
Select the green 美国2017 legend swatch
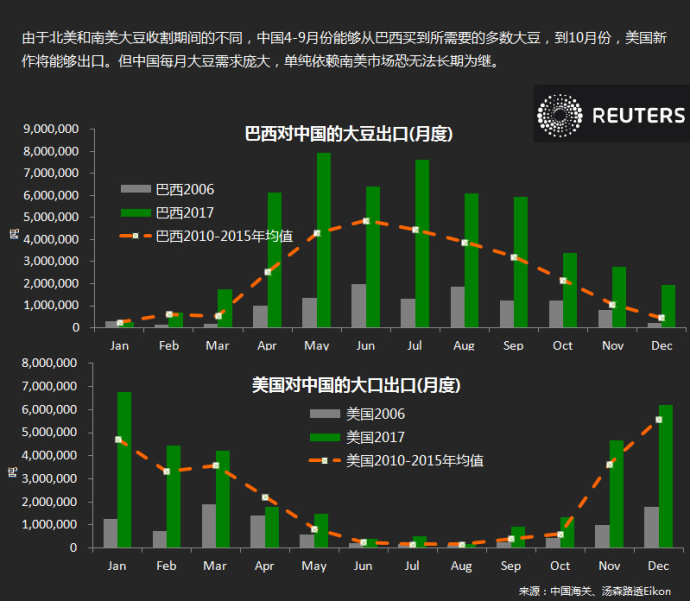pyautogui.click(x=325, y=437)
